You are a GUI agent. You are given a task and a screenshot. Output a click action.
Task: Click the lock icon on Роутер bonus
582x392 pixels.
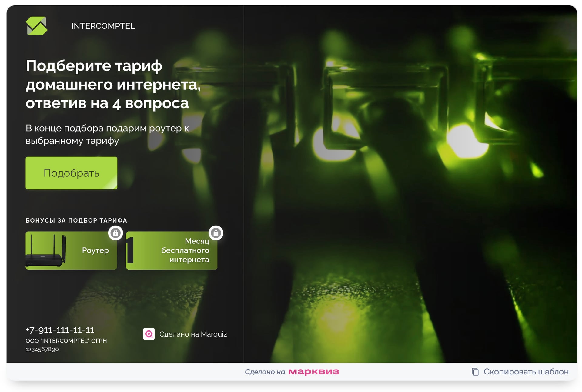click(115, 233)
